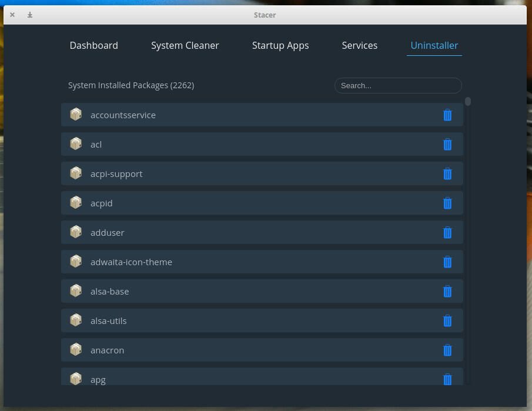Click the trash icon for alsa-utils
This screenshot has height=411, width=532.
coord(447,320)
